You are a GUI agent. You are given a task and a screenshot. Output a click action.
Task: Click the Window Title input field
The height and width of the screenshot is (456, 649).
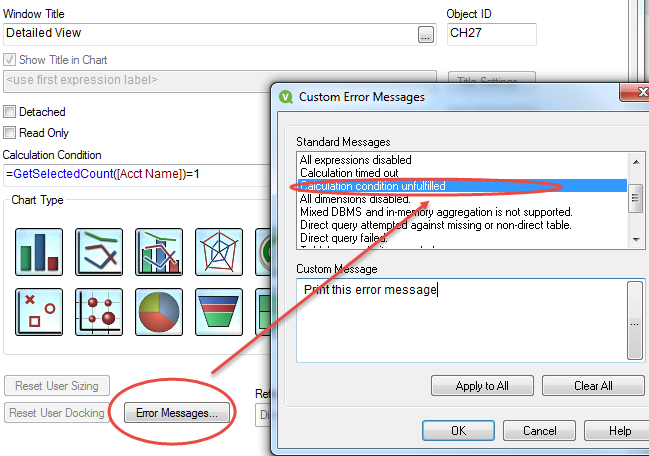coord(210,34)
